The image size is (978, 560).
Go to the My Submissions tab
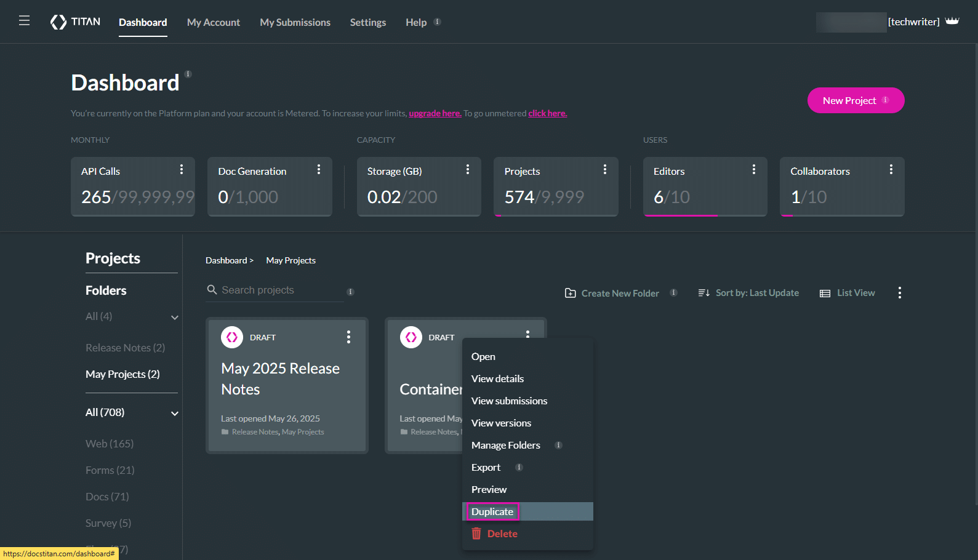click(x=295, y=22)
